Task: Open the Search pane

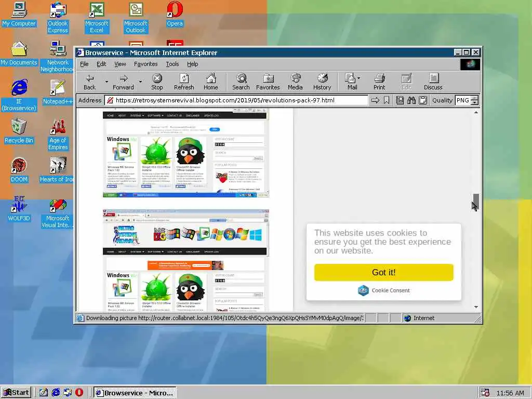Action: pyautogui.click(x=241, y=82)
